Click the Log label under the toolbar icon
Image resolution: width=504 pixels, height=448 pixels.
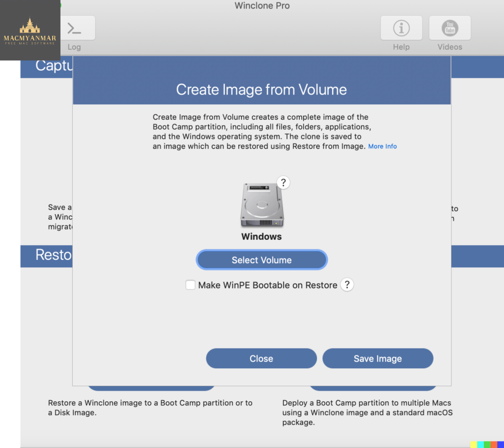pos(74,47)
